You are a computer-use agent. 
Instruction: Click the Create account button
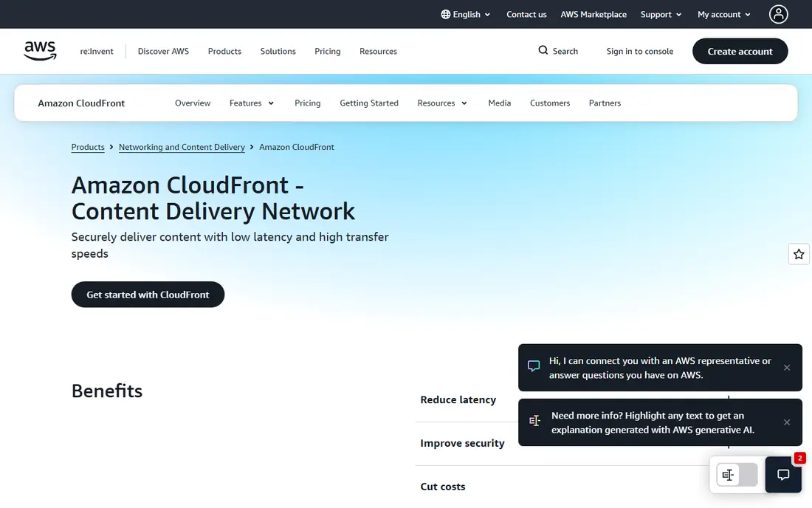tap(740, 51)
